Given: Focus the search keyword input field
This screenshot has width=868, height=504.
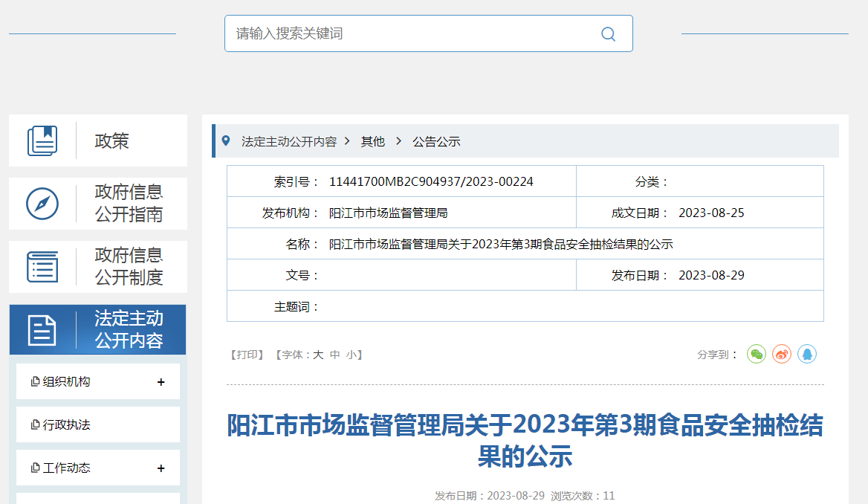Looking at the screenshot, I should click(x=429, y=33).
